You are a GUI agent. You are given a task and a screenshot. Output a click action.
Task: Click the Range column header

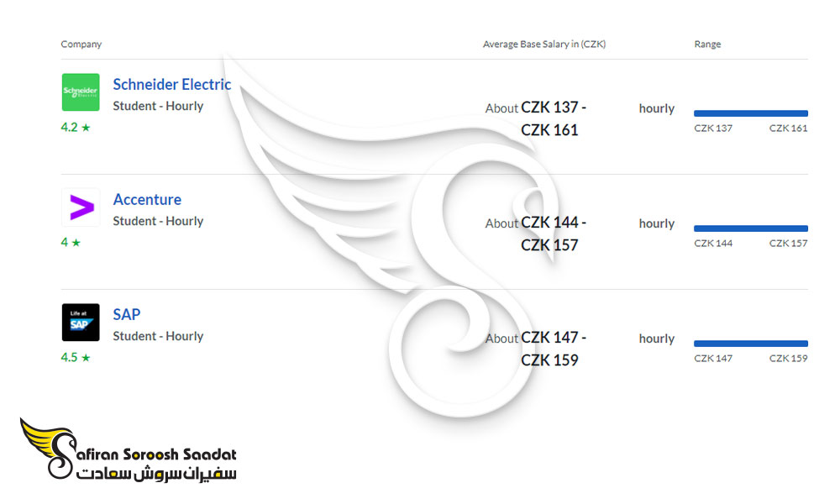click(707, 44)
